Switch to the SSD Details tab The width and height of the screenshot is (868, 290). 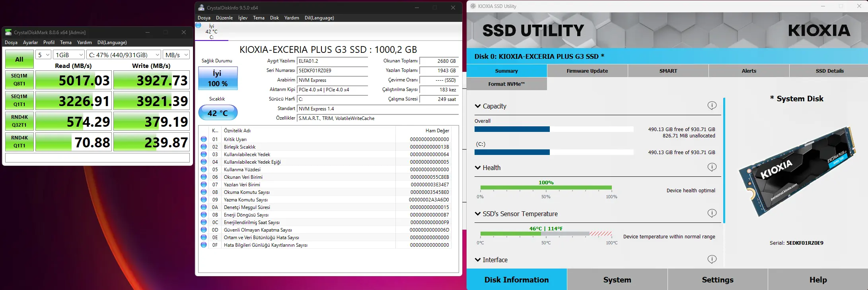click(829, 71)
